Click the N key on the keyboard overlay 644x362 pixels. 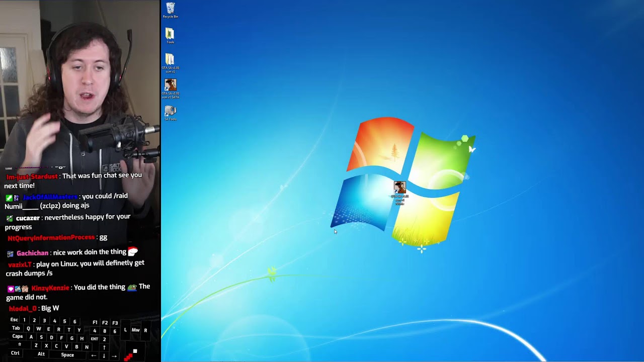(x=87, y=347)
